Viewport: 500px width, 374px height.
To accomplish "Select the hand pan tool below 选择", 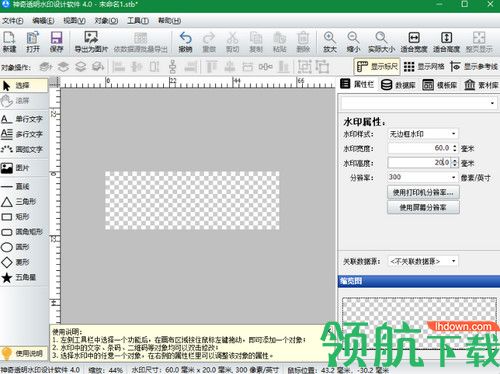I will 24,101.
